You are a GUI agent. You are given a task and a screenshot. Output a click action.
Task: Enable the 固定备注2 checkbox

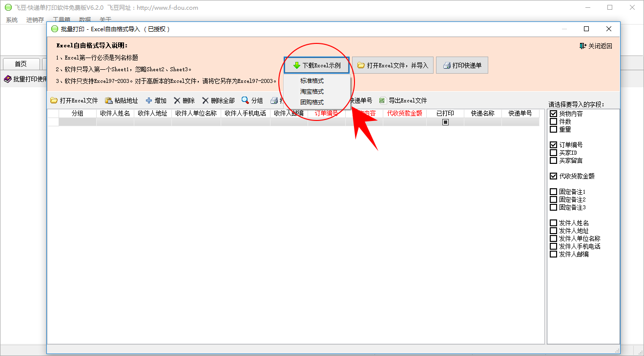[x=553, y=199]
